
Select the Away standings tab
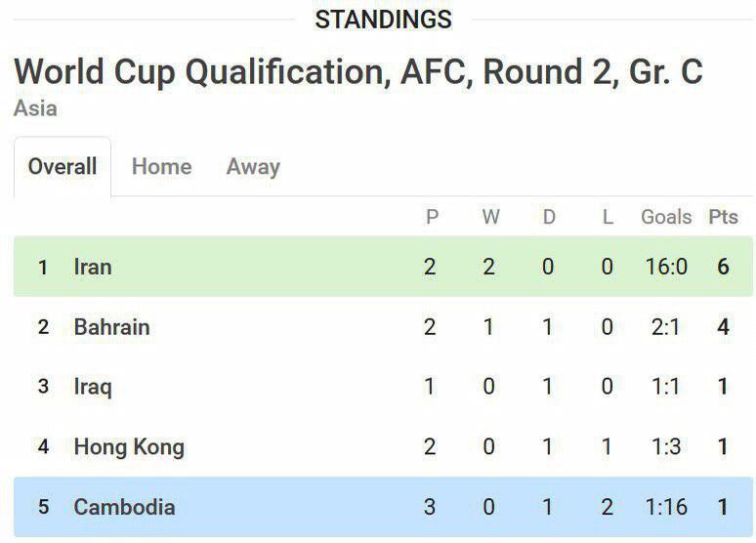click(x=253, y=167)
